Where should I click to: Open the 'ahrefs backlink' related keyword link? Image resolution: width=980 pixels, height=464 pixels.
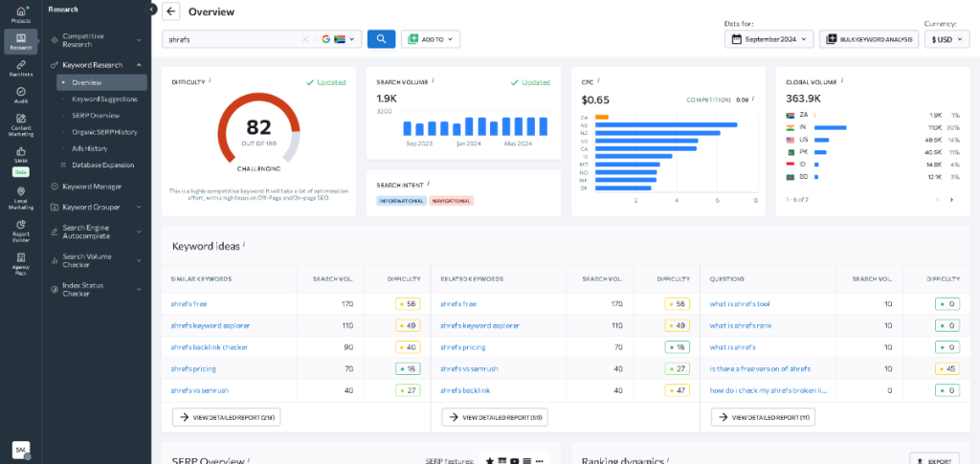pos(465,390)
